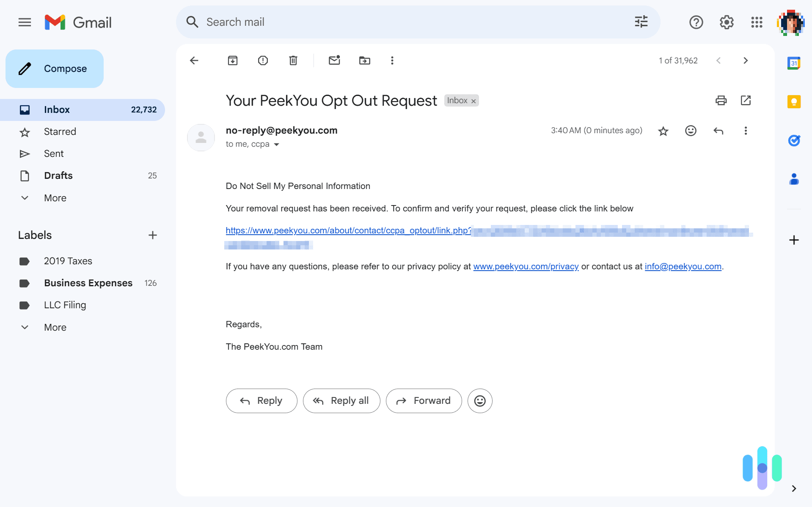Report the email as spam
The width and height of the screenshot is (812, 507).
(x=263, y=60)
